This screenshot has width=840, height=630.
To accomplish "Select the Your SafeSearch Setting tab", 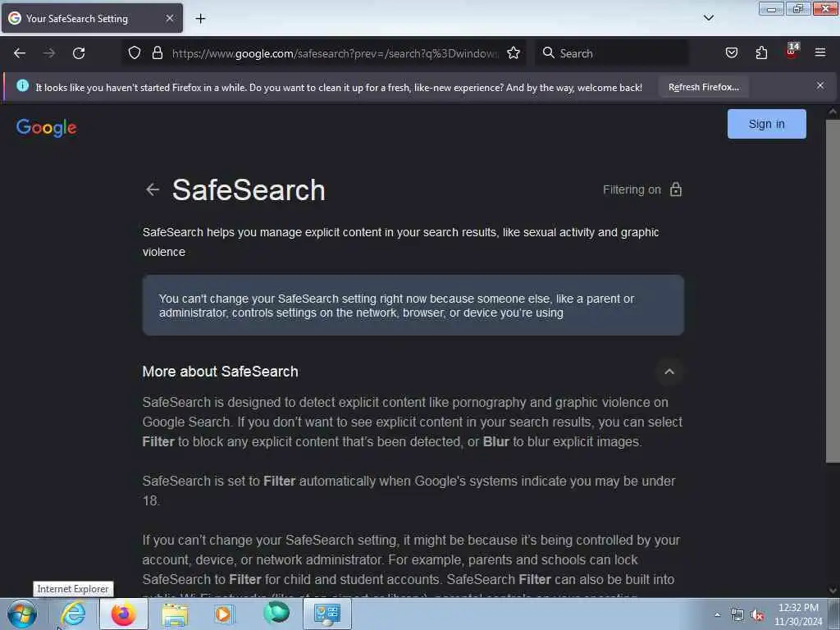I will pos(92,18).
